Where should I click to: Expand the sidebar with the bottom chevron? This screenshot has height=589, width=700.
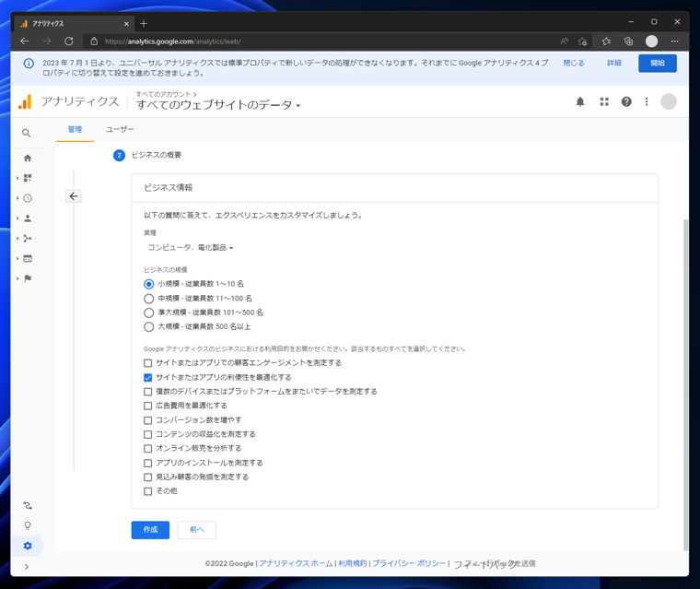coord(27,567)
